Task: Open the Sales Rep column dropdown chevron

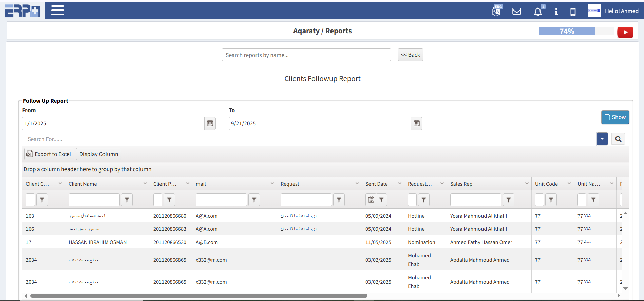Action: 527,184
